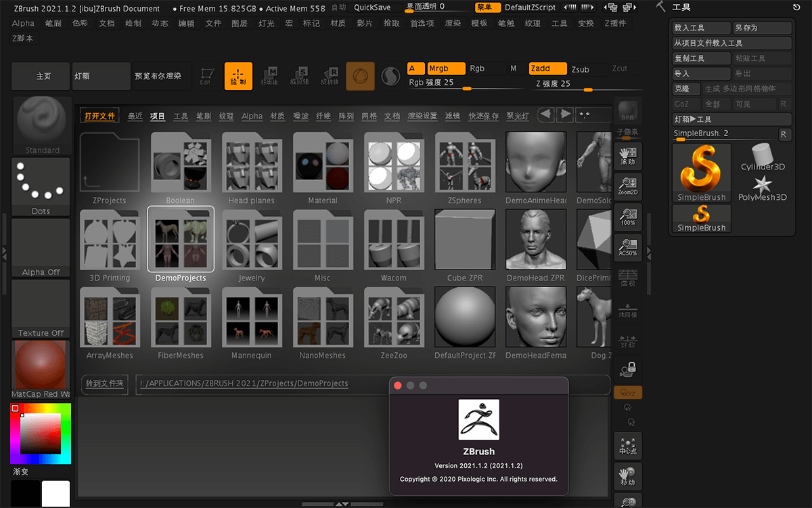Toggle the M material channel button

point(514,68)
